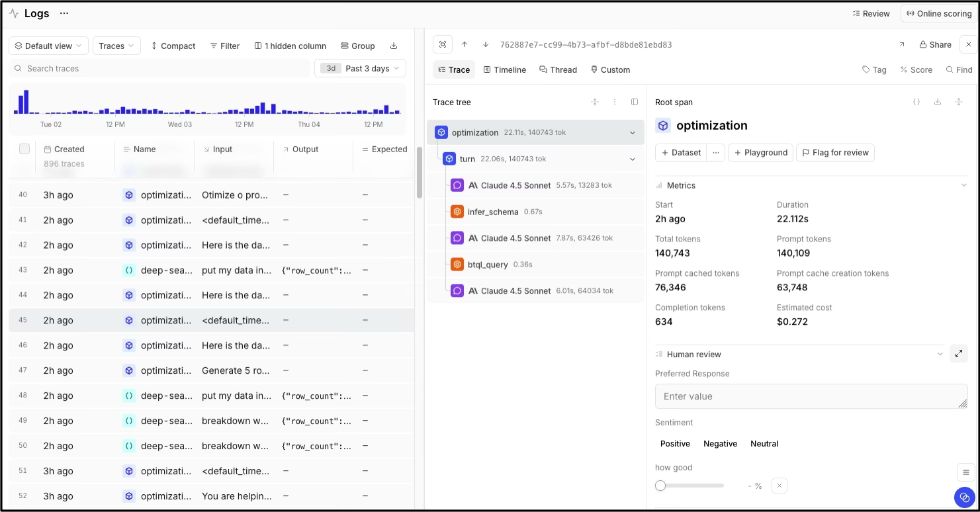Screen dimensions: 980x512
Task: Click the root span download icon
Action: [x=938, y=102]
